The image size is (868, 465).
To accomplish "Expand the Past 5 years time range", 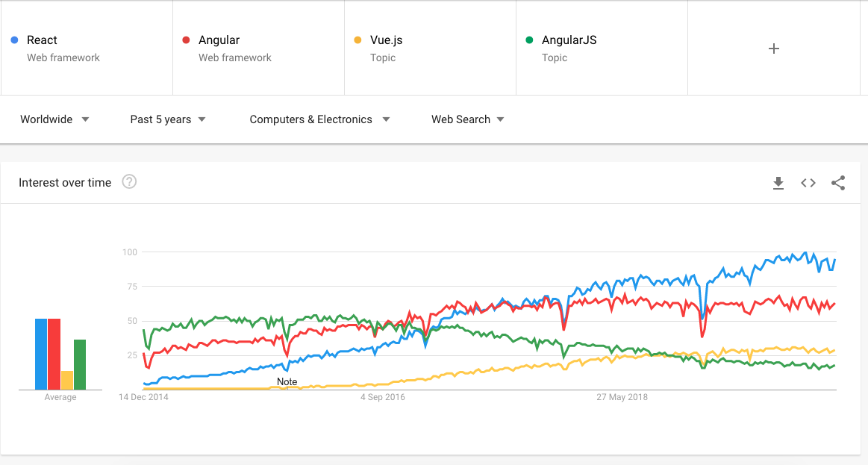I will [x=168, y=119].
